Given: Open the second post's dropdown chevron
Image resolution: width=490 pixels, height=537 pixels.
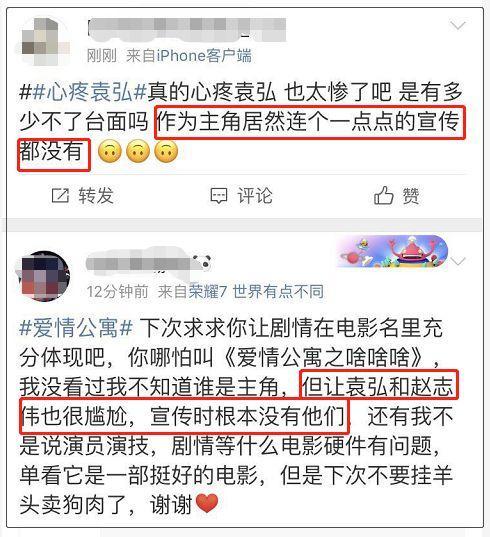Looking at the screenshot, I should 458,261.
